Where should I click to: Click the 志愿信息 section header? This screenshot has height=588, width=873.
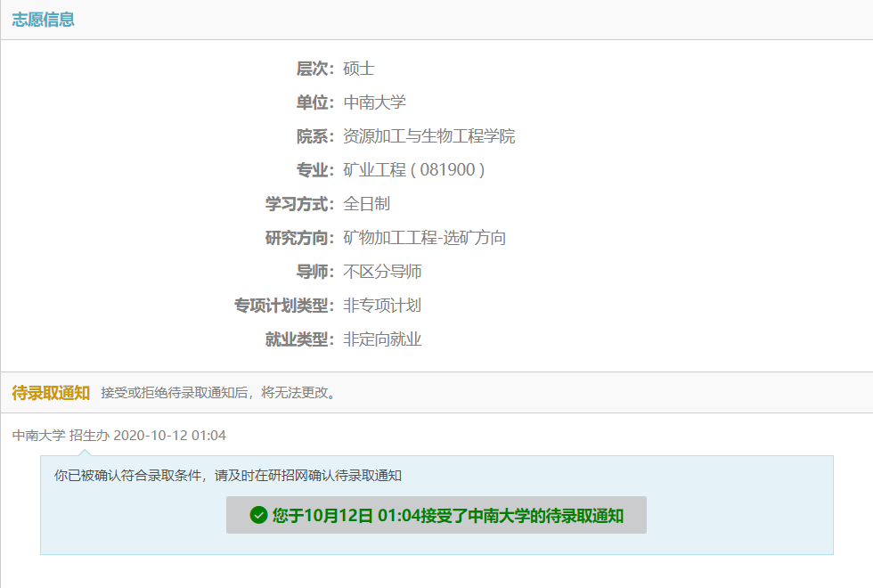point(43,20)
